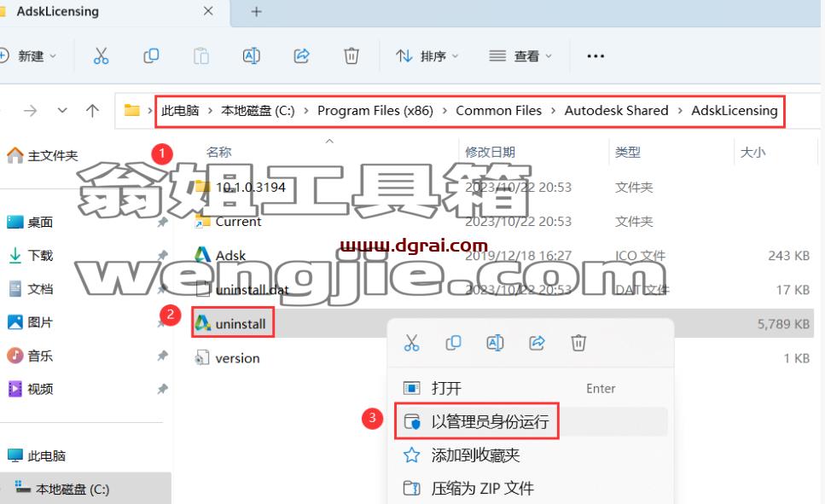Click the Cut icon in the toolbar
Viewport: 825px width, 504px height.
pos(101,55)
